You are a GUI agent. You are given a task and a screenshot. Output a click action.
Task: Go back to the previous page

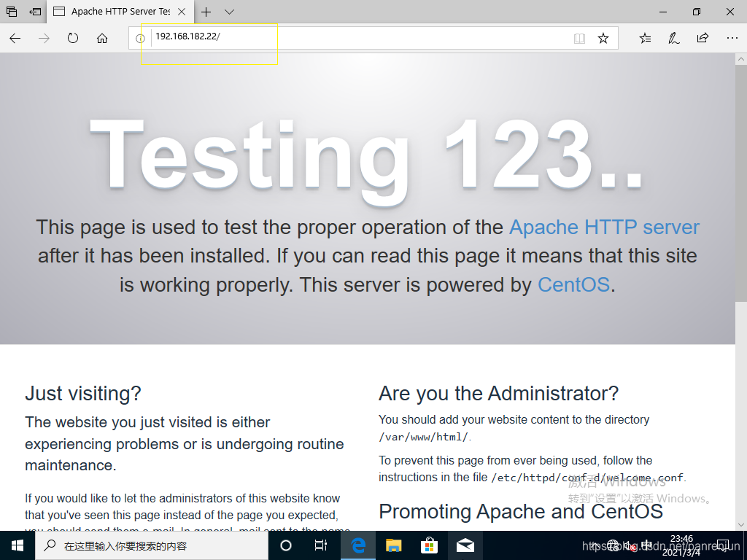click(15, 38)
